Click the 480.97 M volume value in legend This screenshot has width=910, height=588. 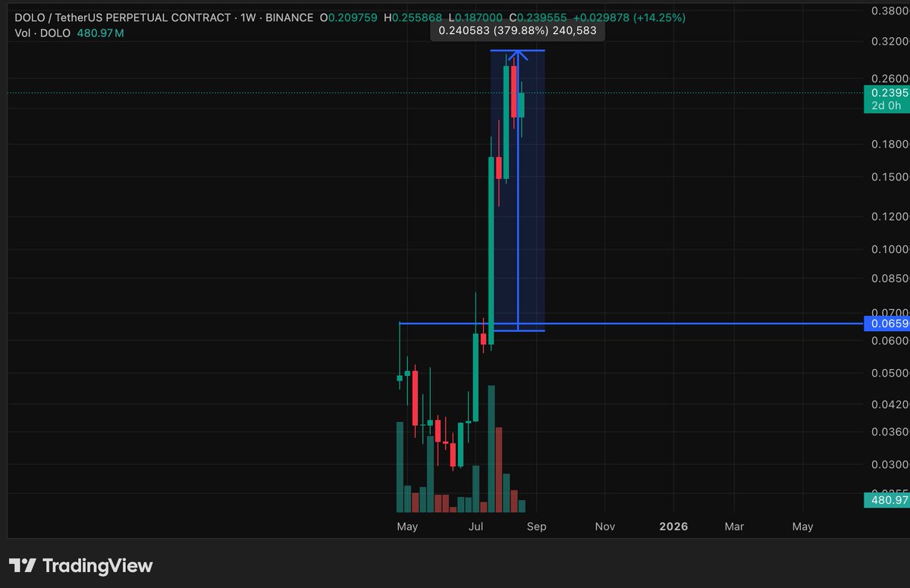[x=100, y=33]
